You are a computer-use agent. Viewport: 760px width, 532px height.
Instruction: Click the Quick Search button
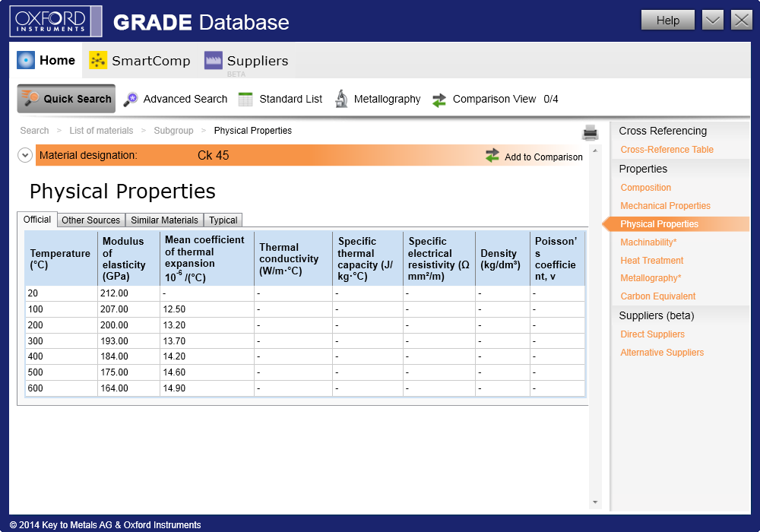click(66, 98)
